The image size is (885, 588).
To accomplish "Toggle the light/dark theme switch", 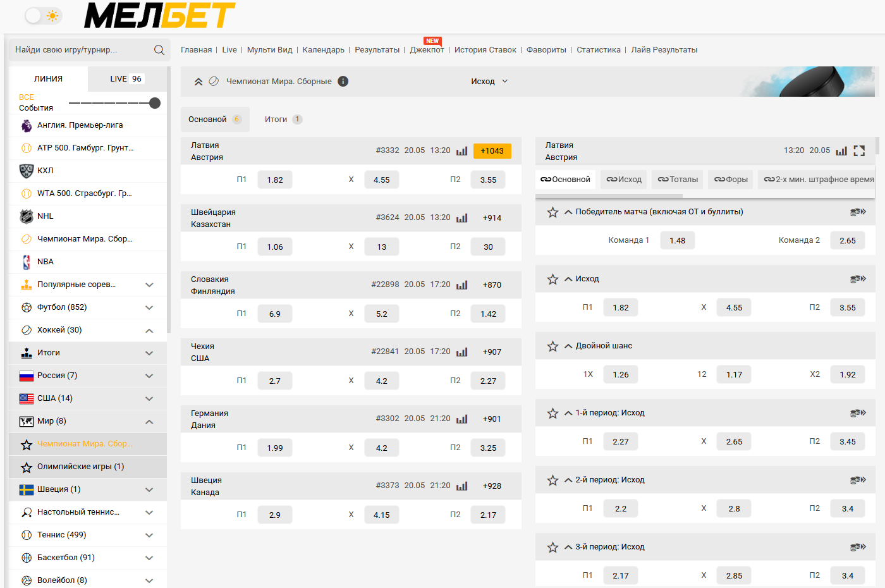I will [43, 16].
